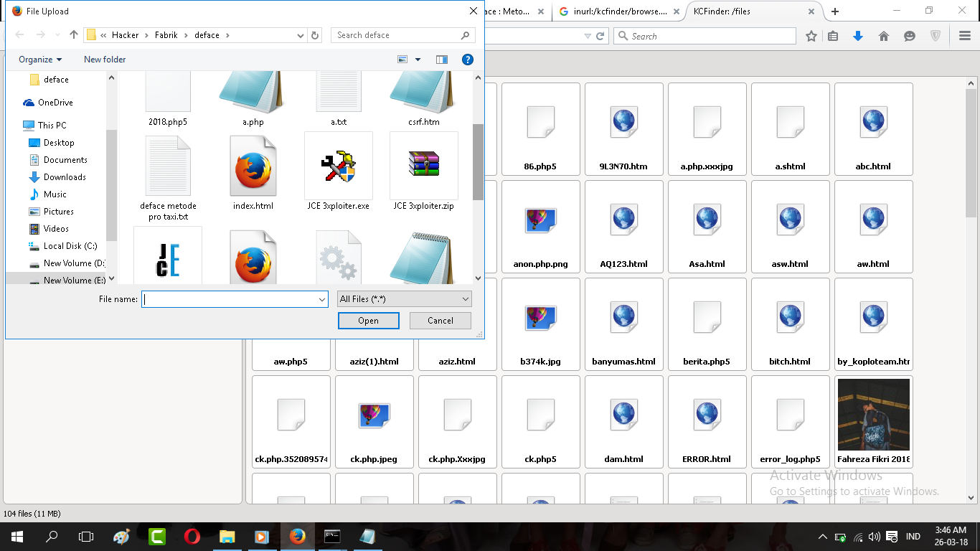Create a New folder in deface
Viewport: 980px width, 551px height.
[104, 59]
